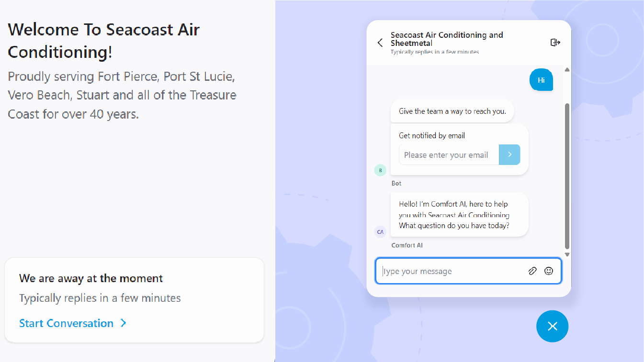Submit email with the arrow button
Viewport: 644px width, 362px height.
tap(509, 154)
